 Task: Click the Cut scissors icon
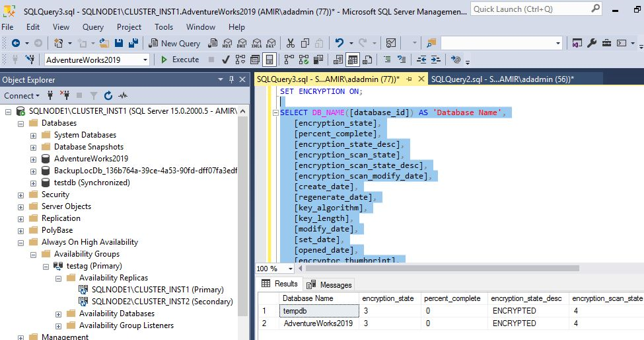click(289, 43)
